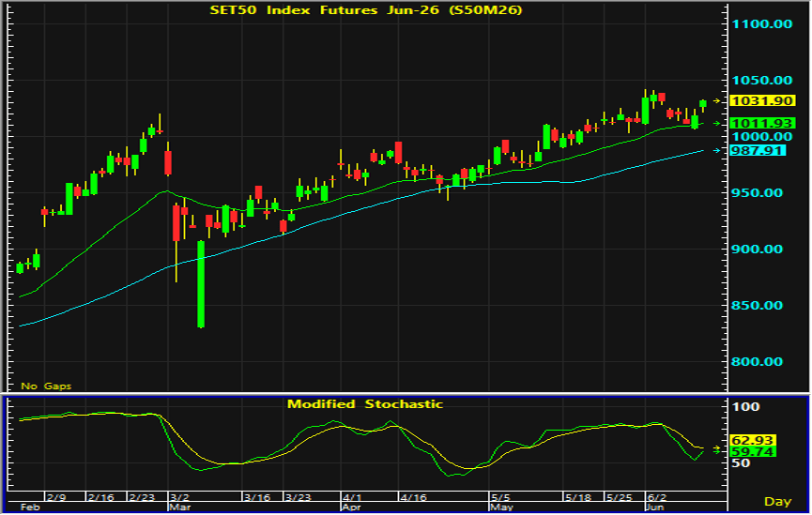Click the Jun month label
This screenshot has height=515, width=812.
pyautogui.click(x=655, y=507)
